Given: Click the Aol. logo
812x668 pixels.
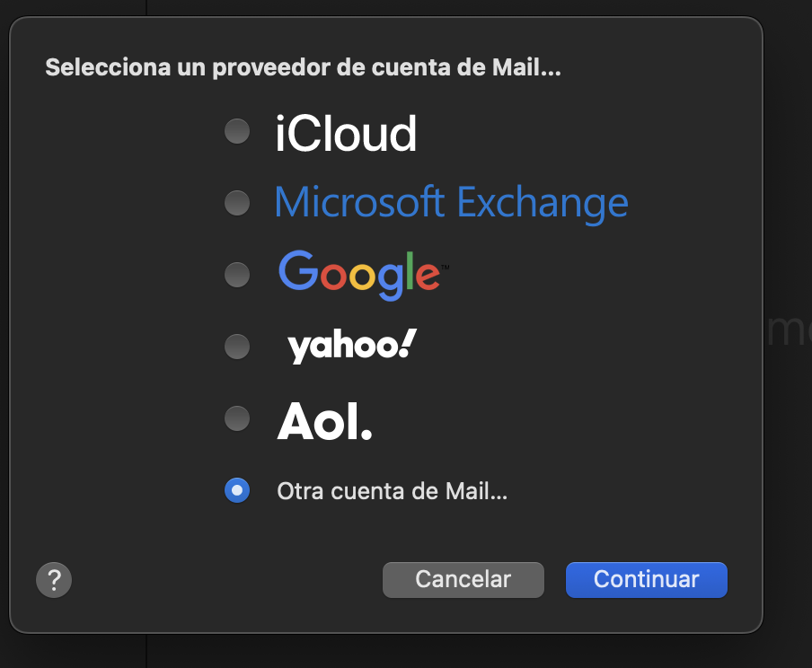Looking at the screenshot, I should (x=324, y=417).
